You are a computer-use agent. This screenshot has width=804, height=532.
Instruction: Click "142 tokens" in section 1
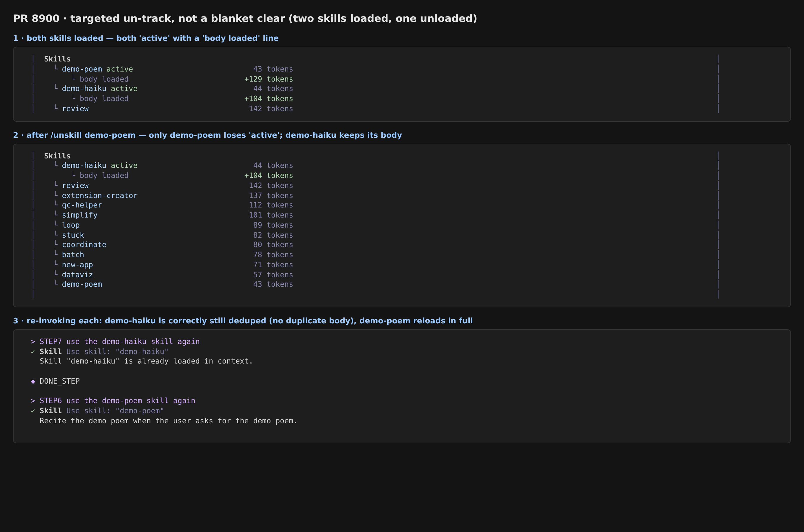[x=271, y=108]
